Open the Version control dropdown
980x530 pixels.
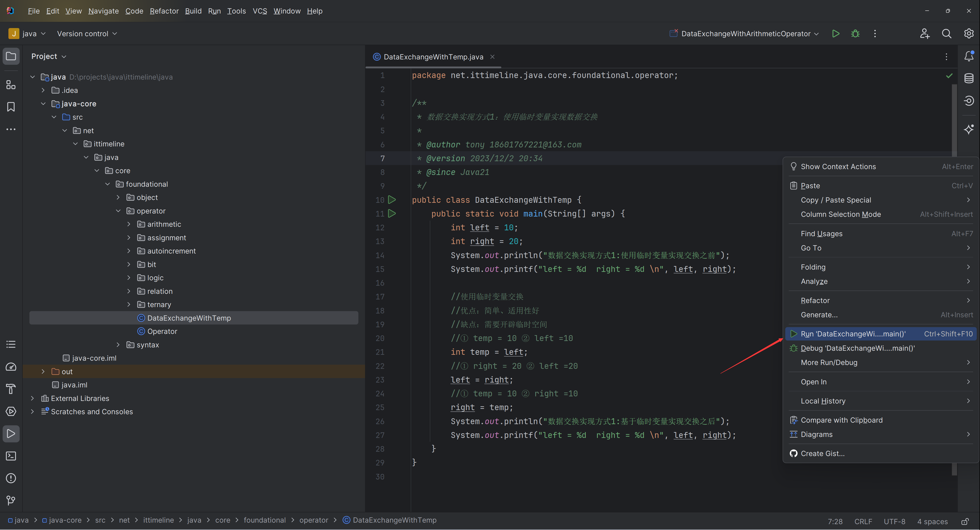(87, 33)
